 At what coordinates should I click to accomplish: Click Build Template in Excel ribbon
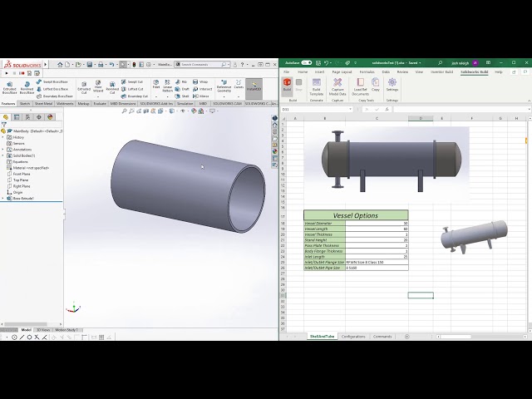point(316,86)
